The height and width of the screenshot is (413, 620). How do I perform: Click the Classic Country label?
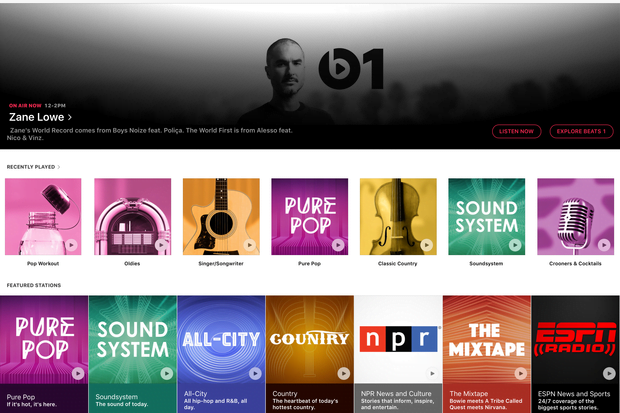[x=398, y=263]
